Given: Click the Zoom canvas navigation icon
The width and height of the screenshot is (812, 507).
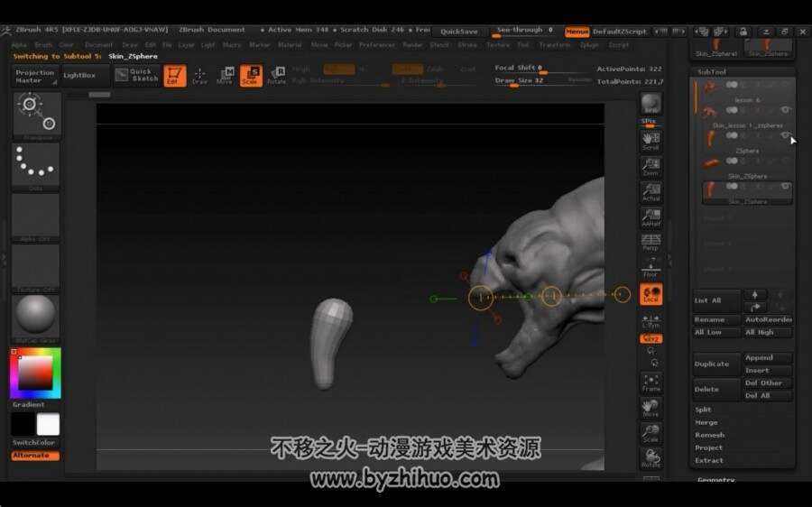Looking at the screenshot, I should [651, 167].
